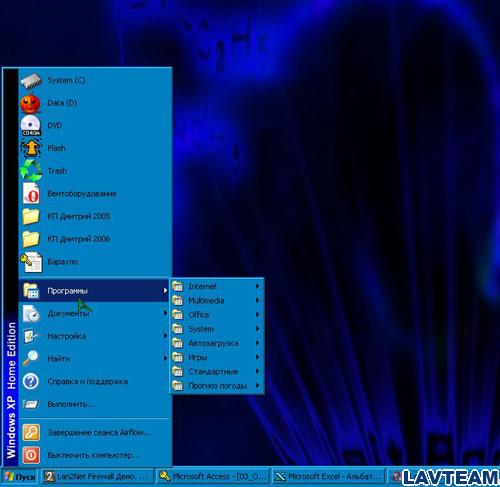Expand the Программы arrow
This screenshot has width=500, height=487.
click(x=165, y=290)
